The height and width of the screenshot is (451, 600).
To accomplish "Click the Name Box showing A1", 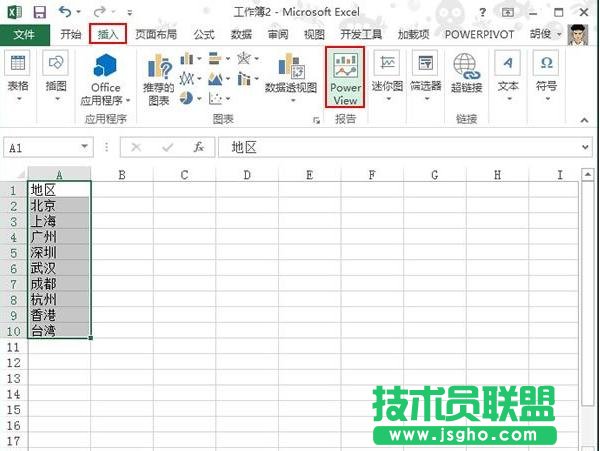I will pyautogui.click(x=48, y=148).
